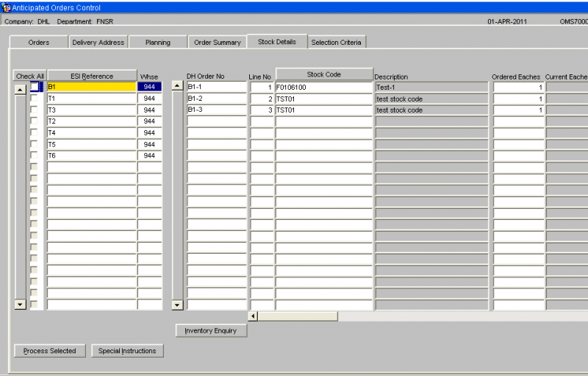Tick the checkbox for ESI reference T6
The height and width of the screenshot is (376, 588).
34,155
